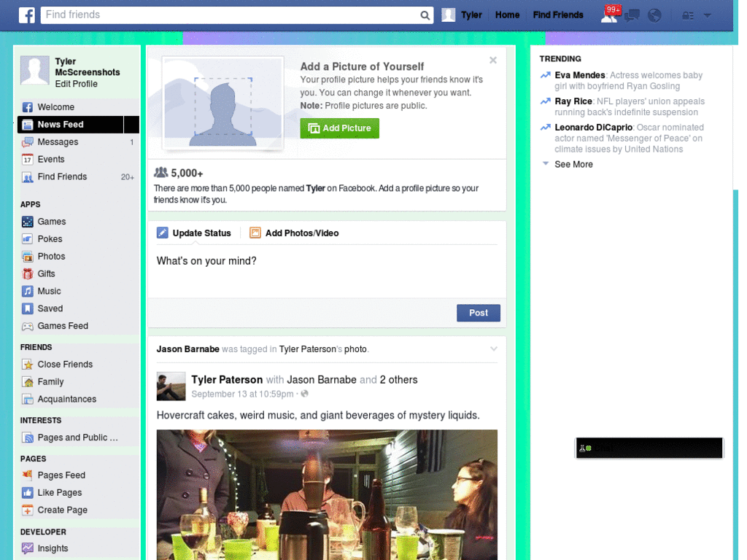The height and width of the screenshot is (560, 747).
Task: Click the Events calendar icon
Action: pos(28,160)
